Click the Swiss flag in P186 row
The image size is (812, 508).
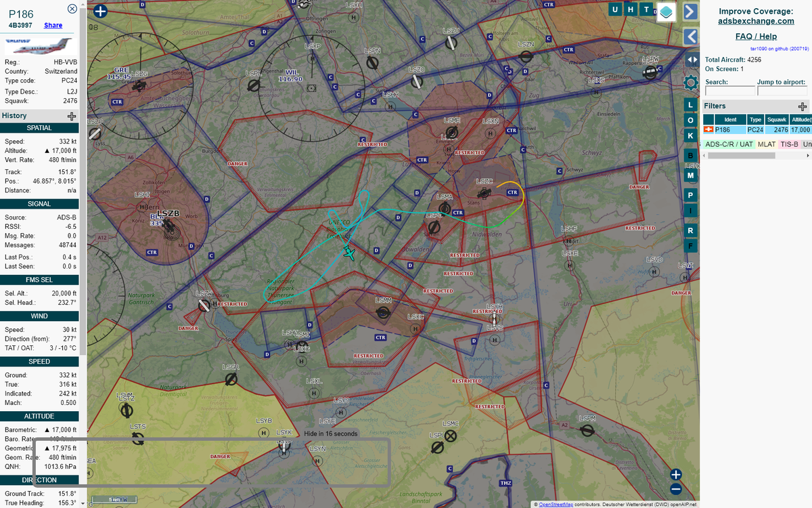pyautogui.click(x=709, y=129)
